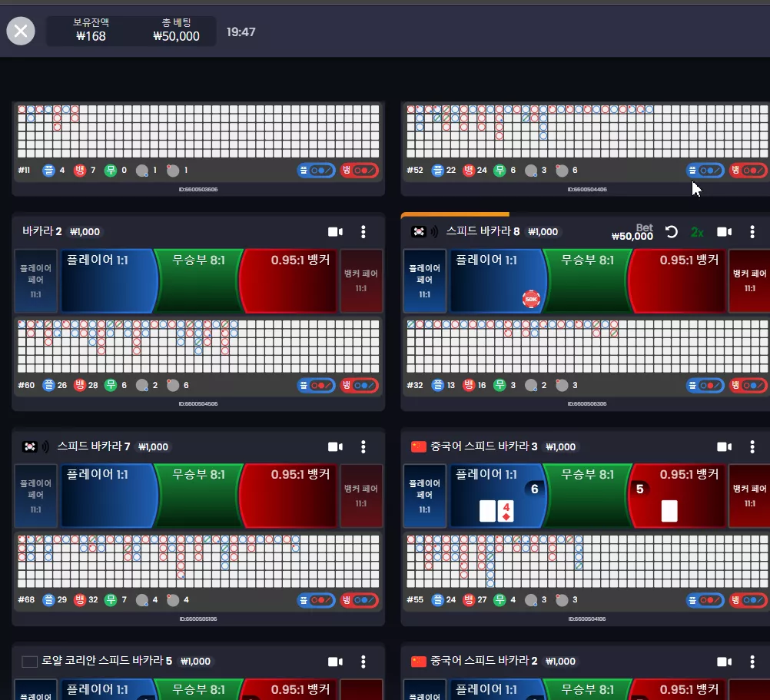Click red 뱅 count icon on table #60

80,385
